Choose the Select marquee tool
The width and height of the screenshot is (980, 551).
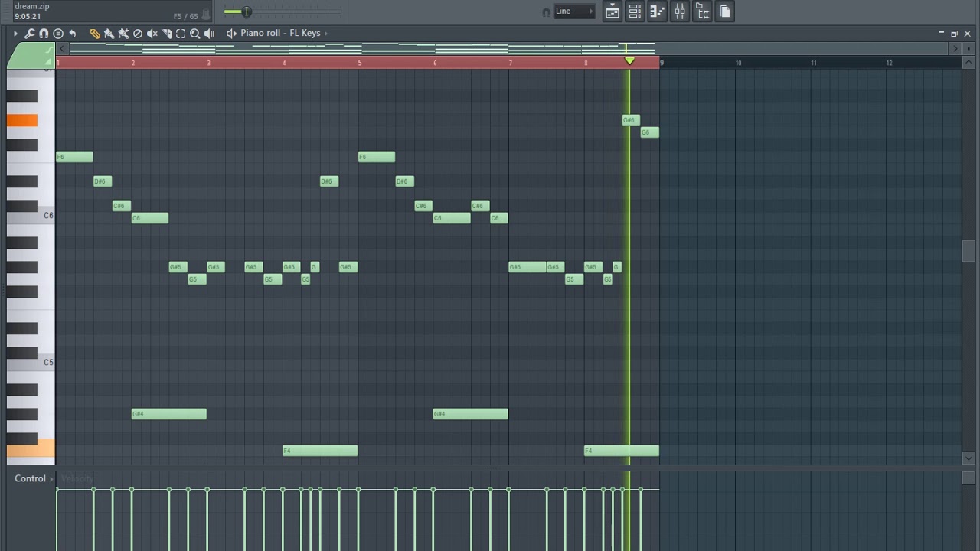pos(181,34)
